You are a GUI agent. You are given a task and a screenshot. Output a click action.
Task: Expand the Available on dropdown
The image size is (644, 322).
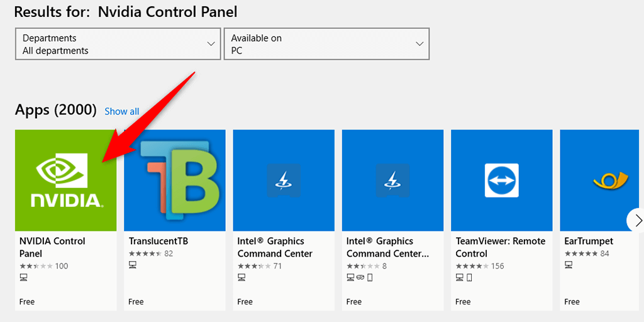(x=326, y=44)
